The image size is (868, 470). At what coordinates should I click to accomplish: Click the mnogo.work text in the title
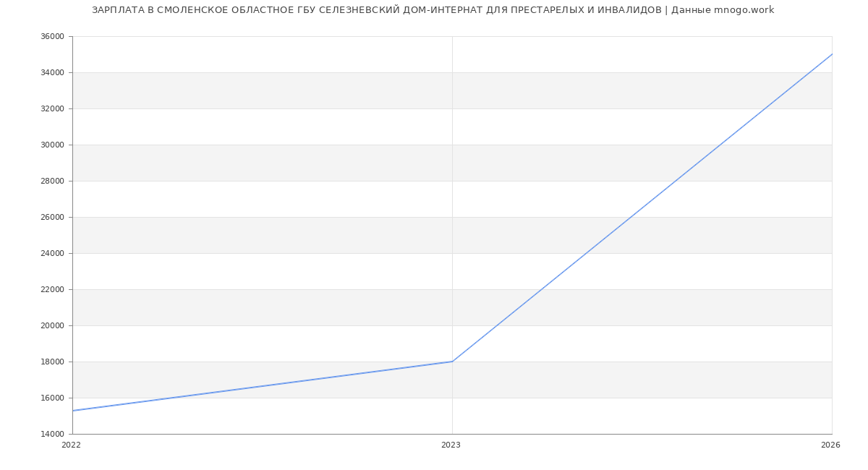click(744, 10)
